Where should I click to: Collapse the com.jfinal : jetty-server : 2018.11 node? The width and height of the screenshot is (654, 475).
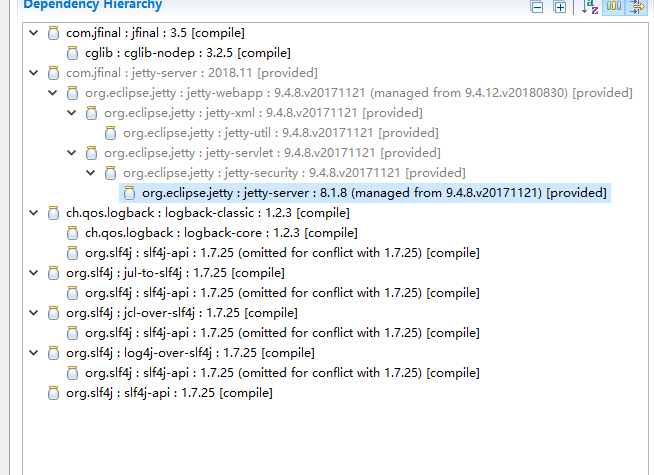coord(34,72)
